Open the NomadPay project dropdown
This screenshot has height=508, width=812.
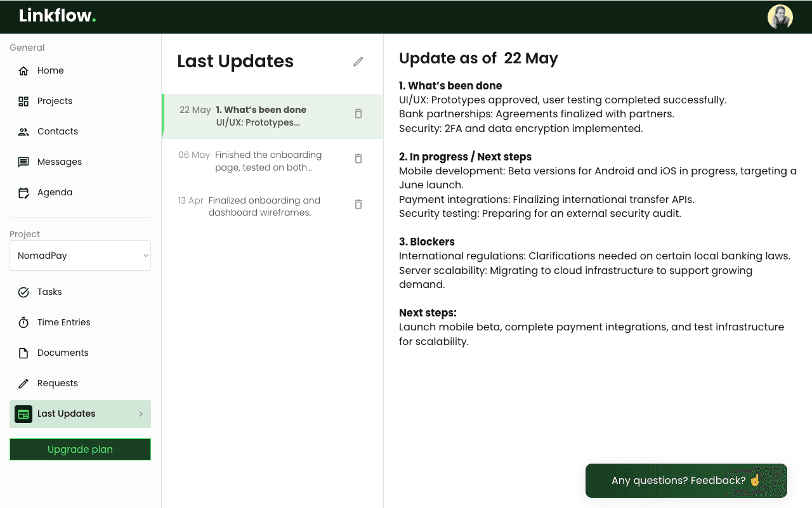coord(80,256)
